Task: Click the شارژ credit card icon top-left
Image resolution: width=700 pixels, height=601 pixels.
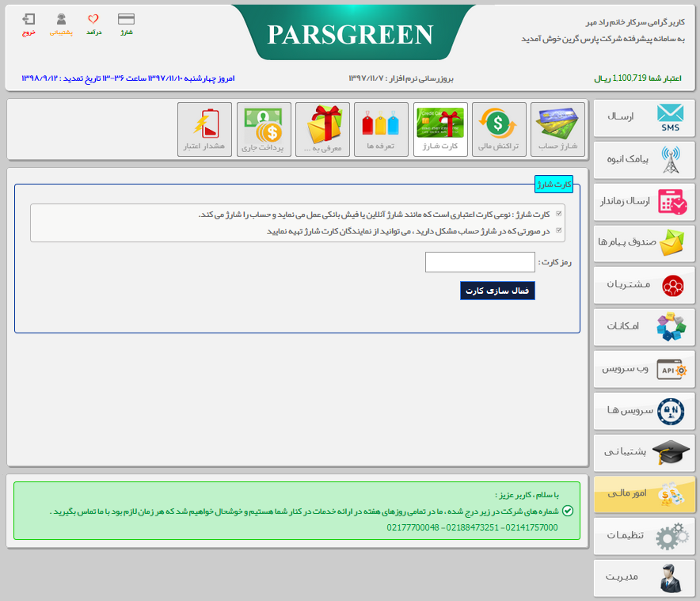Action: pos(127,17)
